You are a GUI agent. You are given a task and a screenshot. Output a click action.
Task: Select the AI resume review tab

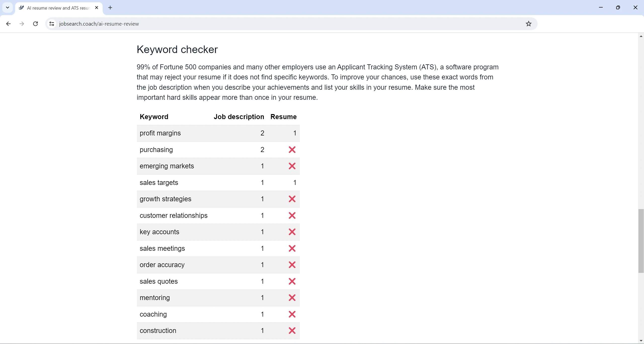pos(58,8)
